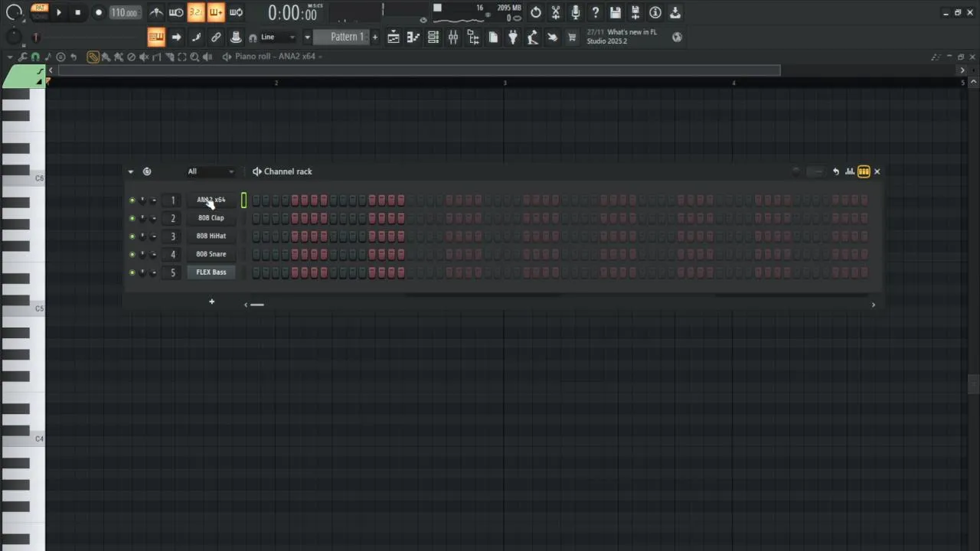
Task: Click the download/export icon in top toolbar
Action: pyautogui.click(x=675, y=12)
